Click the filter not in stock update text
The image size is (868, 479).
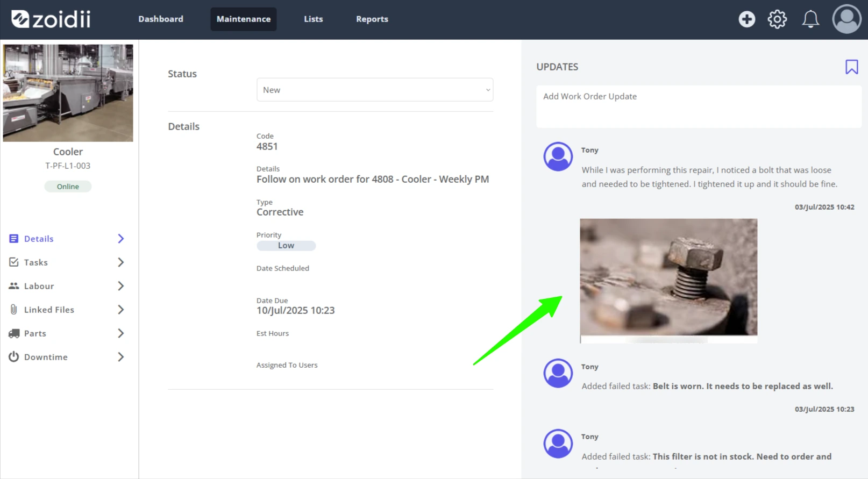click(742, 457)
